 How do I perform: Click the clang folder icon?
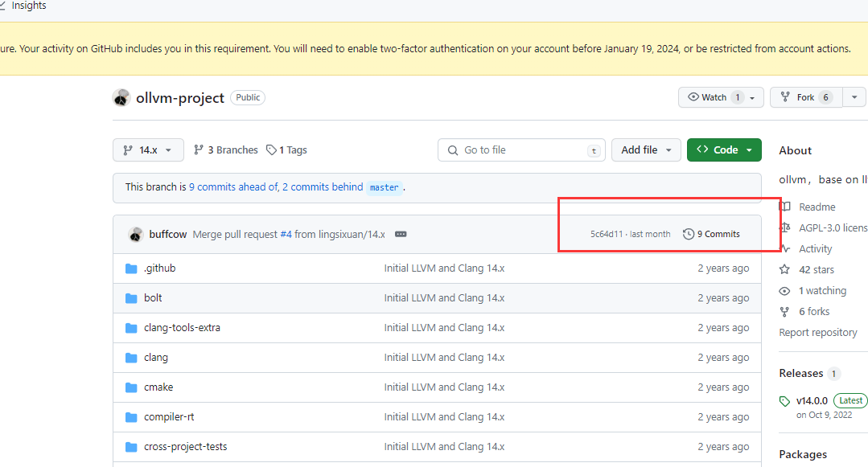click(131, 358)
